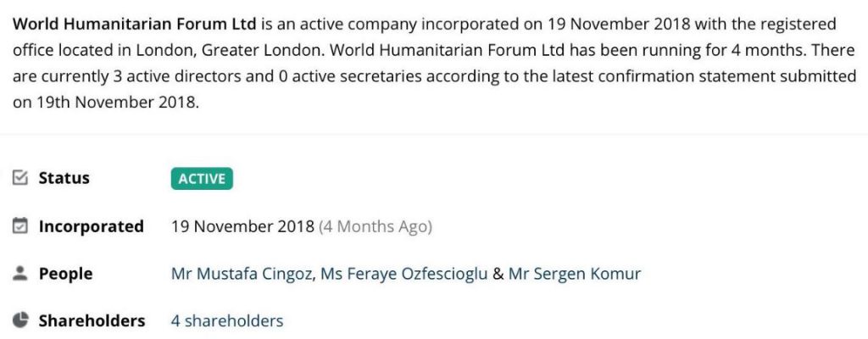Click the Incorporated calendar icon

(x=20, y=226)
